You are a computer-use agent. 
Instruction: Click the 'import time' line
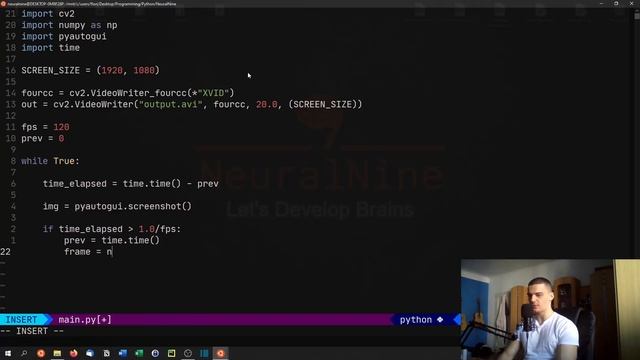pyautogui.click(x=50, y=48)
